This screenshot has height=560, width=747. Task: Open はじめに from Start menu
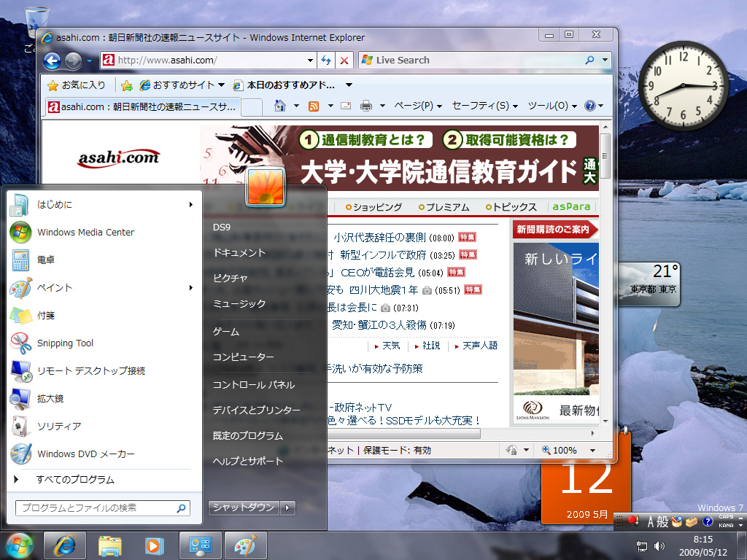pyautogui.click(x=102, y=205)
